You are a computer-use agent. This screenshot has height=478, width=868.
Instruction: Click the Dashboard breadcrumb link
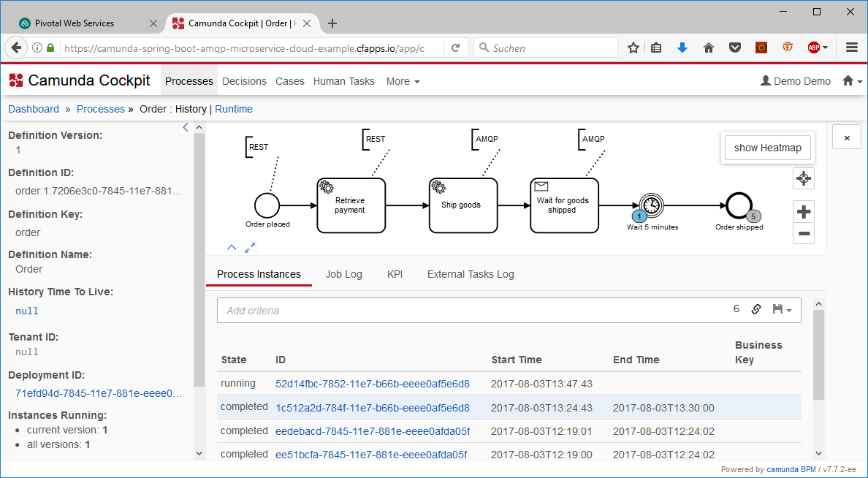tap(34, 109)
